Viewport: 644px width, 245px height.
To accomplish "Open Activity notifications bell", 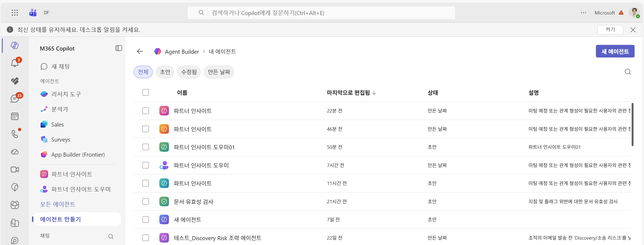I will coord(15,63).
